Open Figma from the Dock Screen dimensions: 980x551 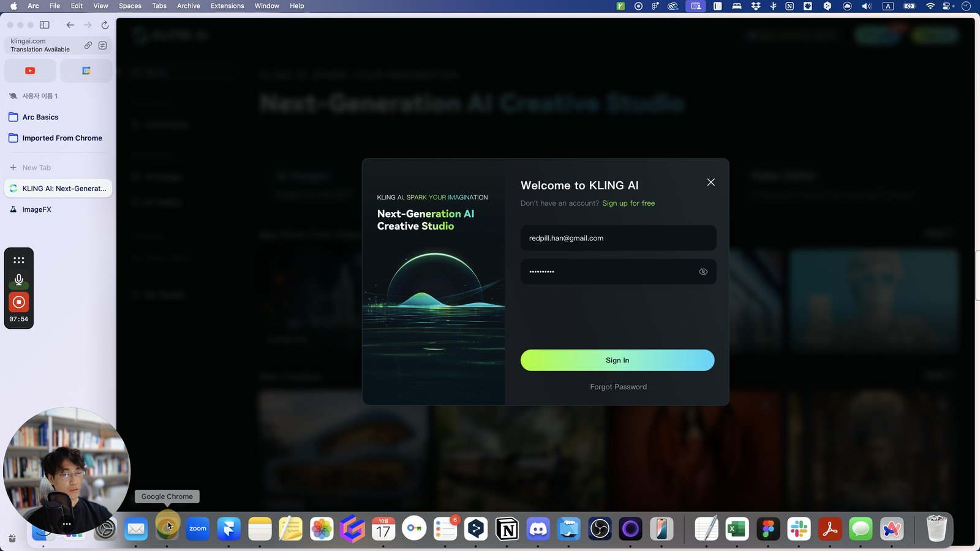768,529
